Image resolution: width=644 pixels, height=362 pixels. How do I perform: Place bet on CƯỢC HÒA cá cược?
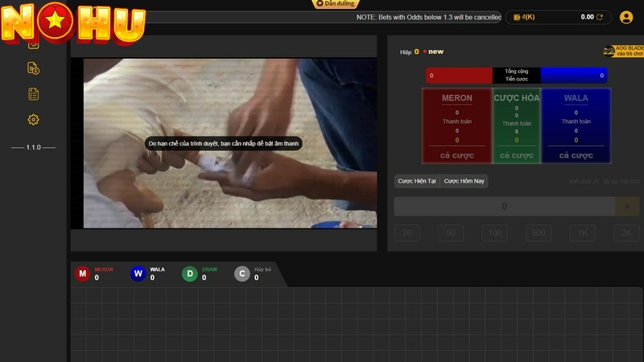pos(516,155)
